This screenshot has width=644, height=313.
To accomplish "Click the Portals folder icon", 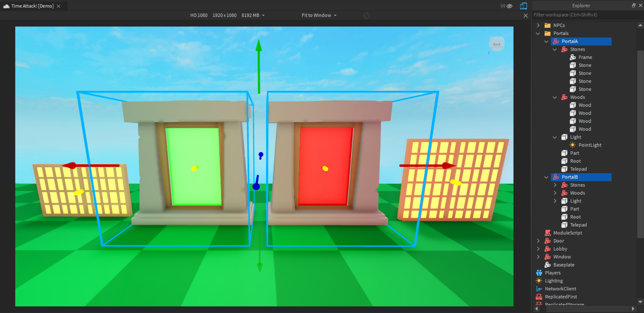I will [548, 33].
